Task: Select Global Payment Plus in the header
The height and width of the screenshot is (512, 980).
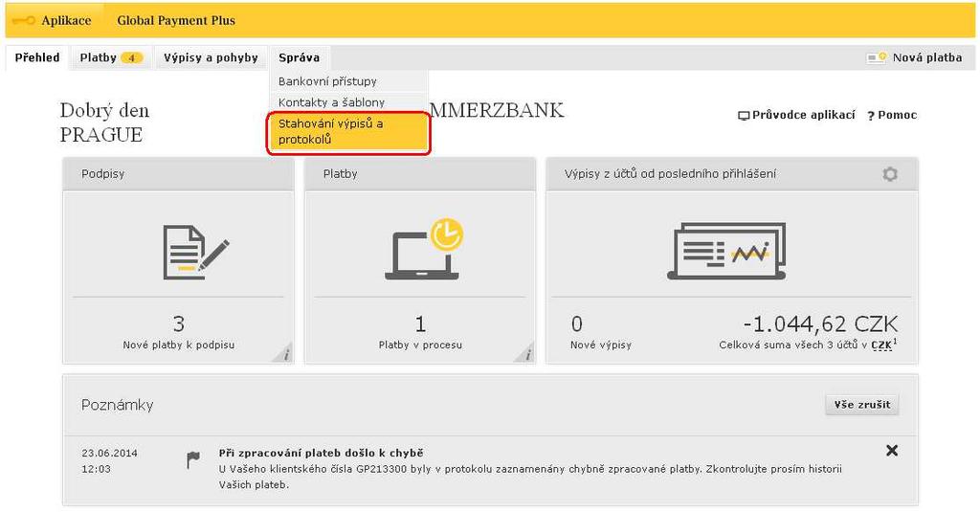Action: click(176, 21)
